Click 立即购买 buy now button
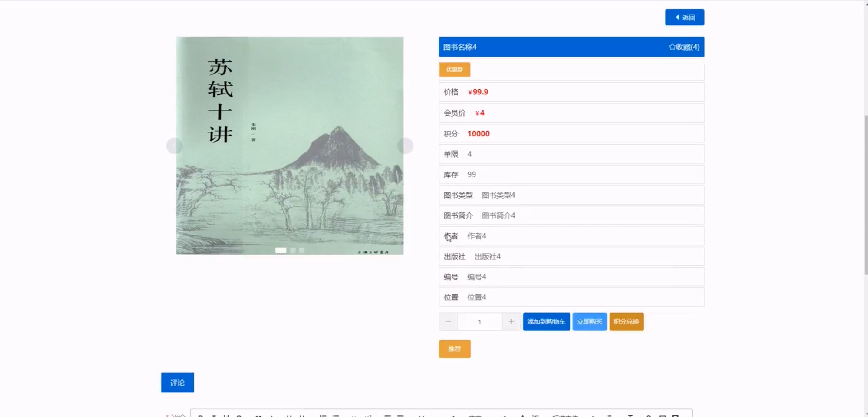The width and height of the screenshot is (868, 417). tap(589, 322)
